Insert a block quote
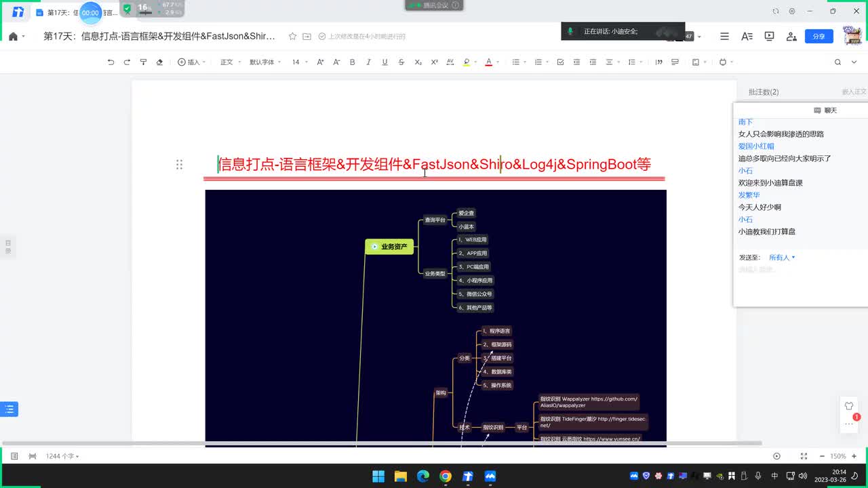Image resolution: width=868 pixels, height=488 pixels. pos(658,62)
